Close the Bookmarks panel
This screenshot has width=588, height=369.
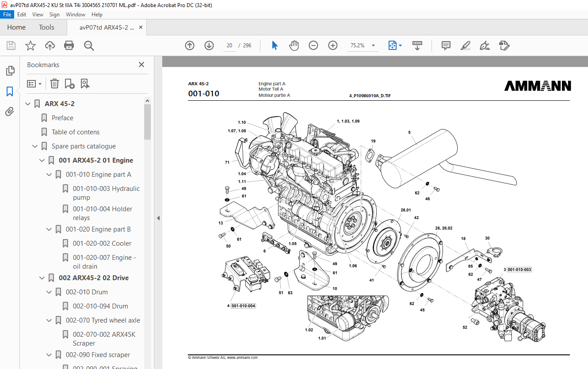click(141, 65)
